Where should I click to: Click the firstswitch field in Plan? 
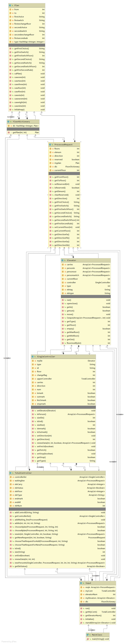tap(27, 20)
